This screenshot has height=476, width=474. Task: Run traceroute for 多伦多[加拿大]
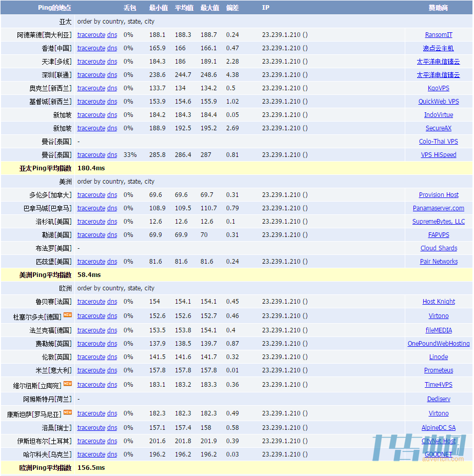91,195
